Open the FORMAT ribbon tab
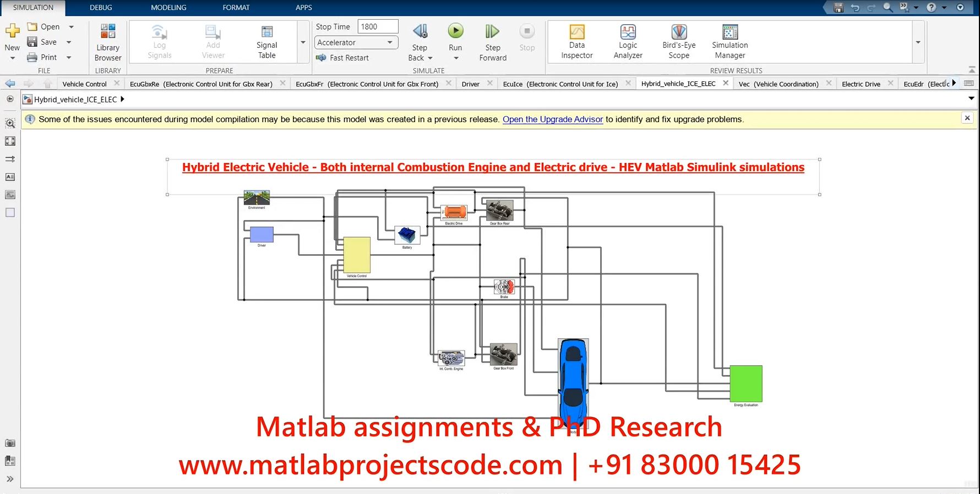Viewport: 980px width, 494px height. tap(236, 8)
